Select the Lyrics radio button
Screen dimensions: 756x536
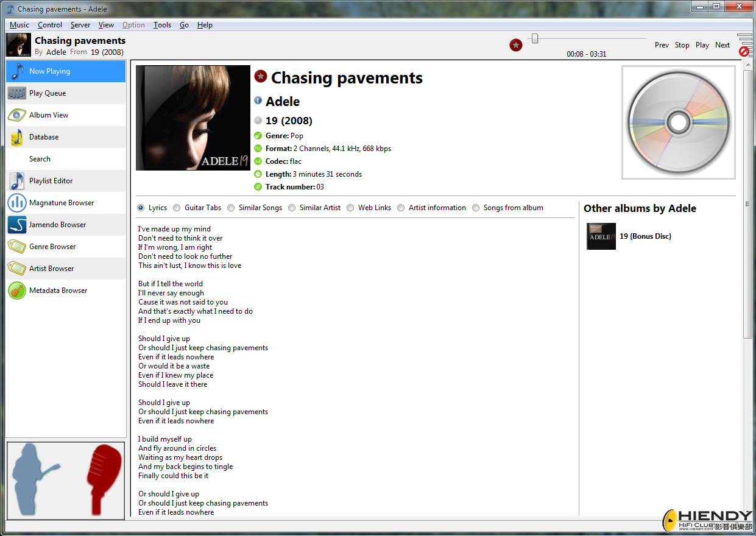[141, 208]
